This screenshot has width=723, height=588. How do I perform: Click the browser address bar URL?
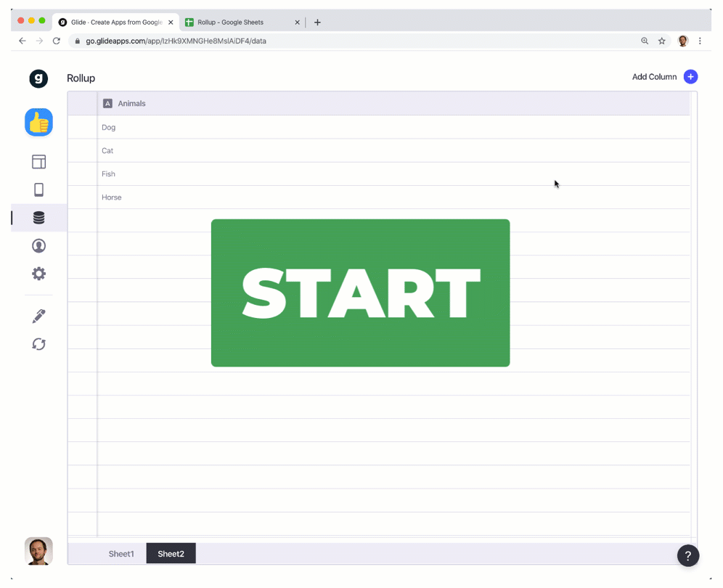pyautogui.click(x=176, y=41)
